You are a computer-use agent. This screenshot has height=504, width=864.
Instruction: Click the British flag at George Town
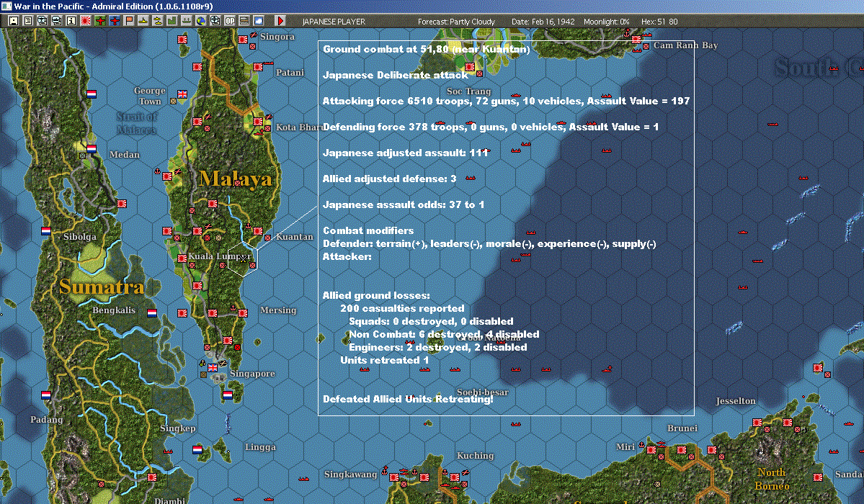[182, 94]
